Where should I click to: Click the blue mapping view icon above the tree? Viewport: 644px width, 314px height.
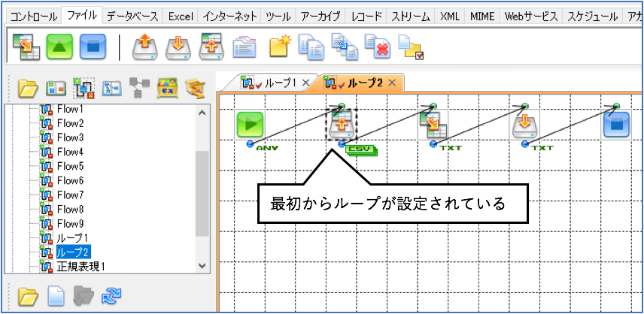point(111,87)
